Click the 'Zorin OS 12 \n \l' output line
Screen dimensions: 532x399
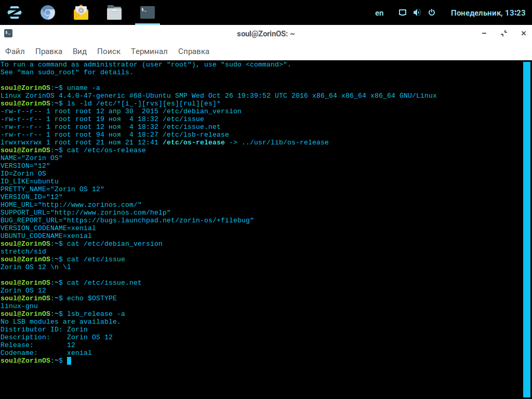(x=36, y=268)
